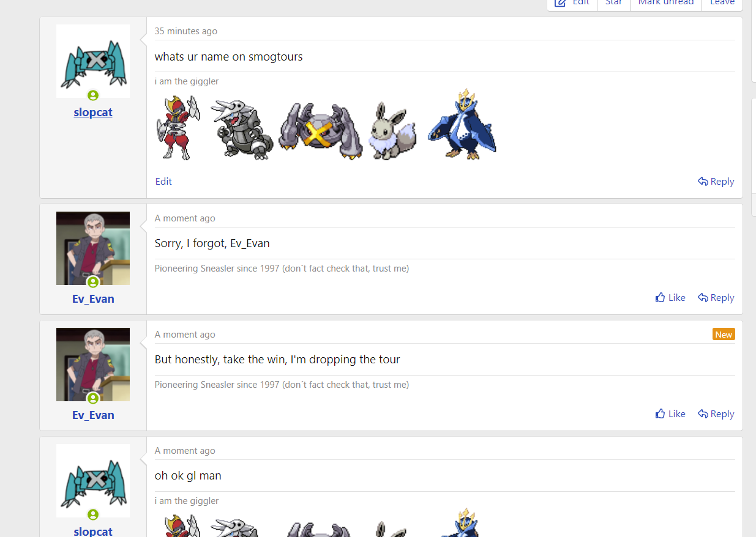
Task: Open slopcat username link in first message
Action: 93,113
